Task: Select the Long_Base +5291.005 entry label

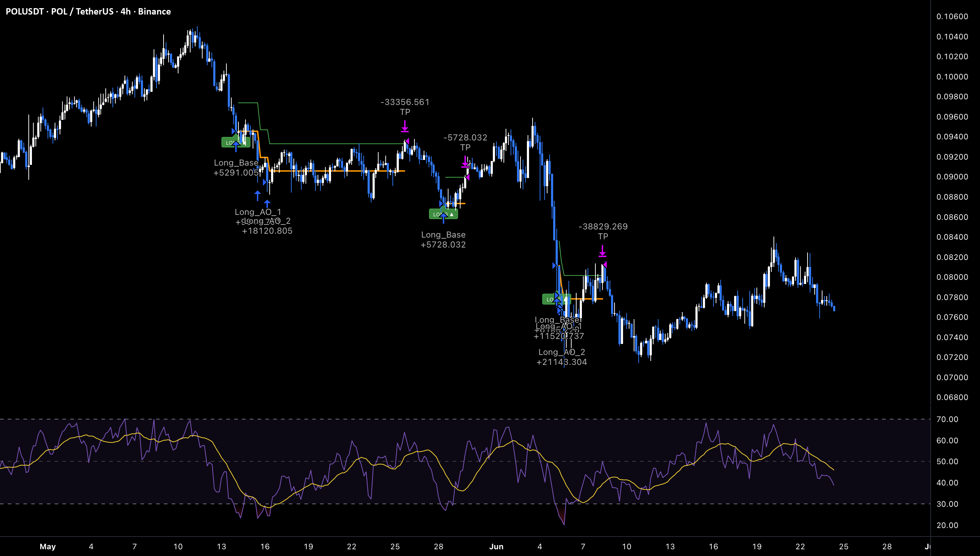Action: pos(236,168)
